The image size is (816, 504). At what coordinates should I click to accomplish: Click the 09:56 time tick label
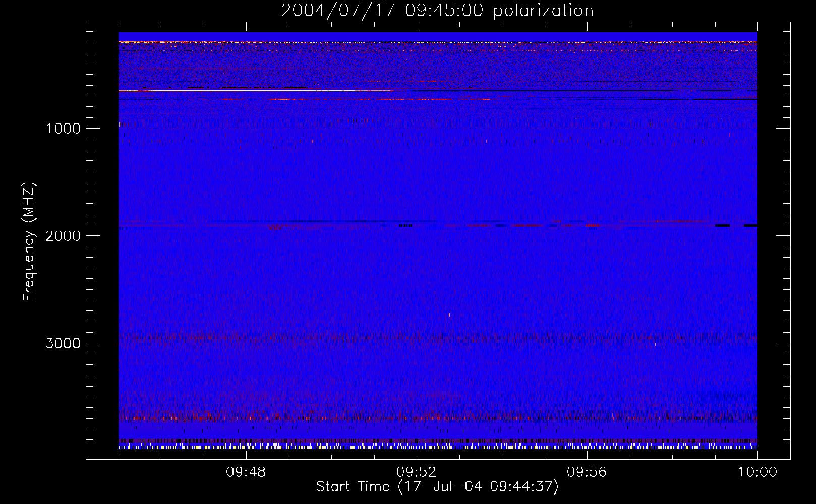coord(587,472)
